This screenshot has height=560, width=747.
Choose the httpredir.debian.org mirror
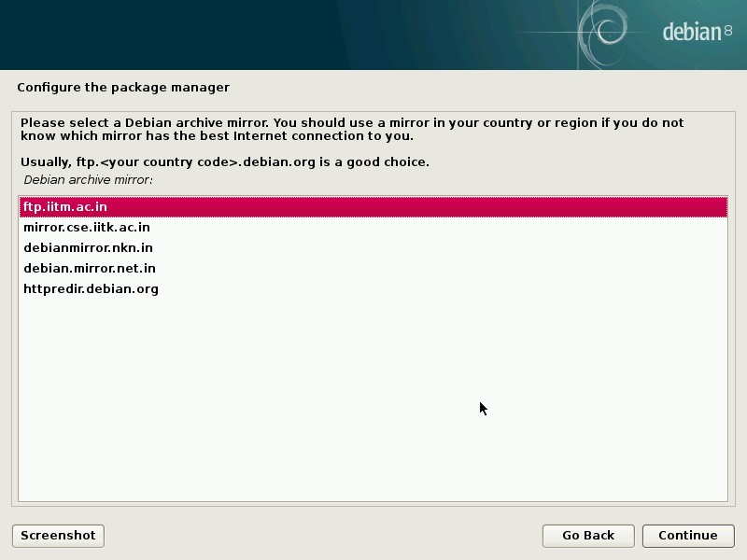(x=373, y=289)
